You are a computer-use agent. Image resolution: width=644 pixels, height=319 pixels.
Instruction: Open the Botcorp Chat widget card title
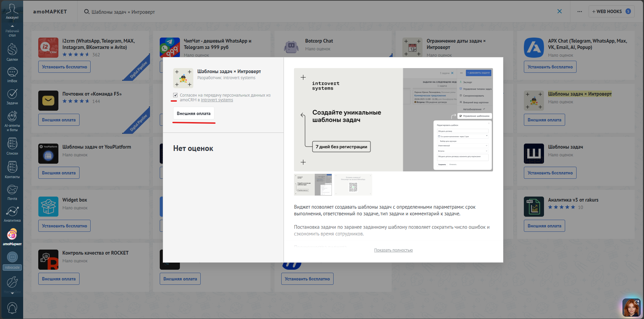[x=319, y=41]
